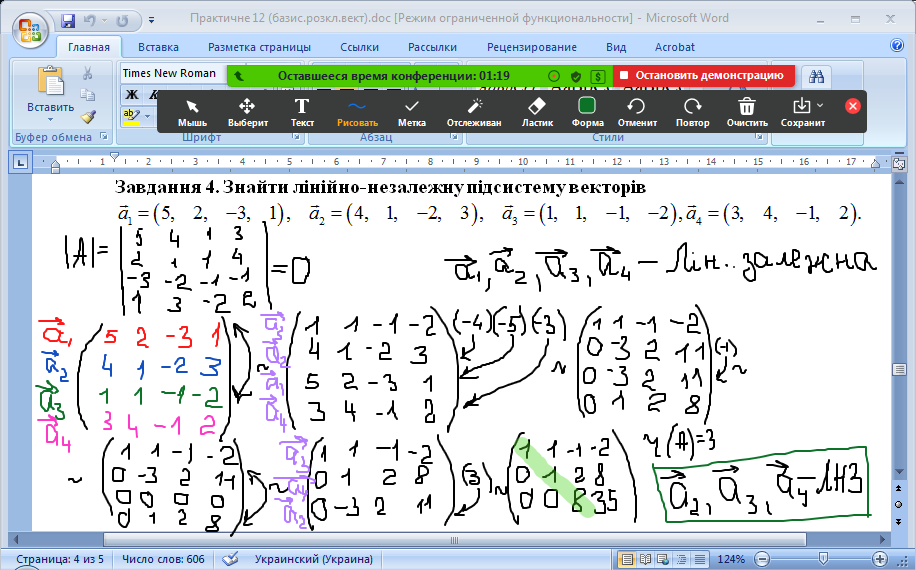Open the Вставка ribbon tab
This screenshot has width=916, height=570.
point(158,47)
